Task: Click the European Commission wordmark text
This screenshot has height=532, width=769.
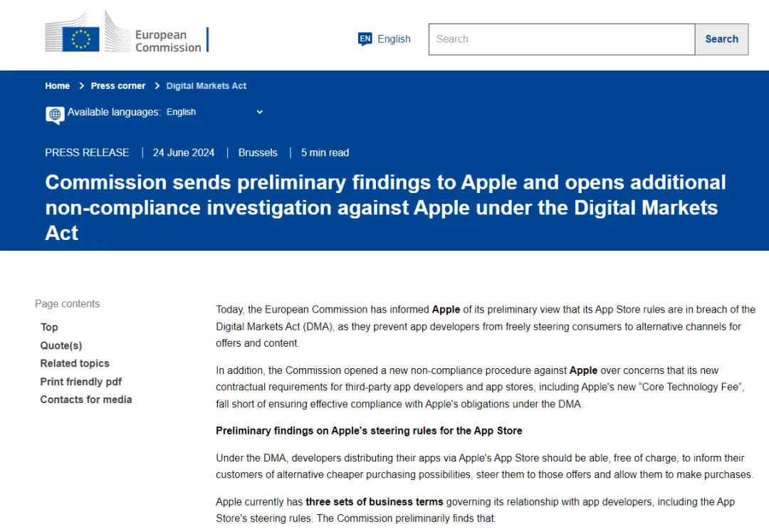Action: pos(168,41)
